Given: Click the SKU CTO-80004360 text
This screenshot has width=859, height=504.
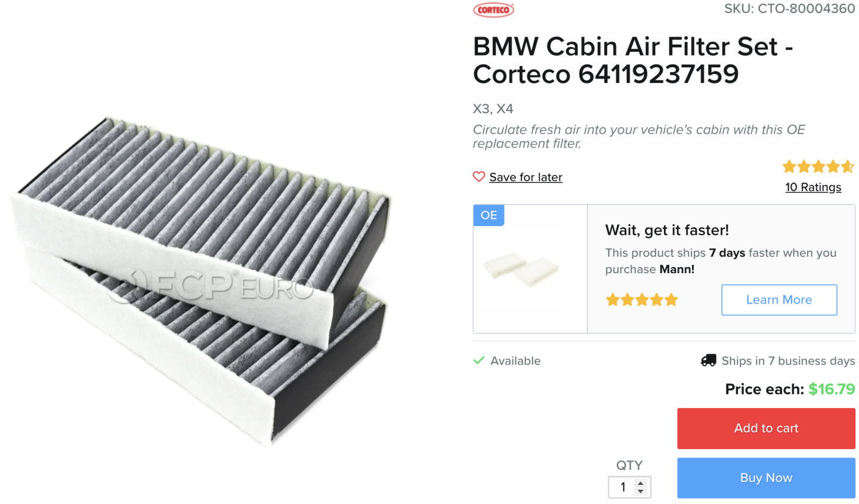Looking at the screenshot, I should (x=789, y=9).
